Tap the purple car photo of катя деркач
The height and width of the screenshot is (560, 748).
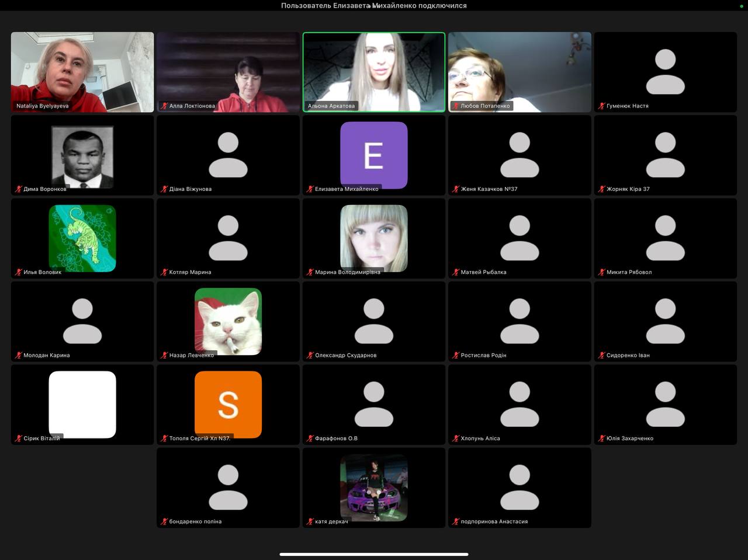point(373,488)
